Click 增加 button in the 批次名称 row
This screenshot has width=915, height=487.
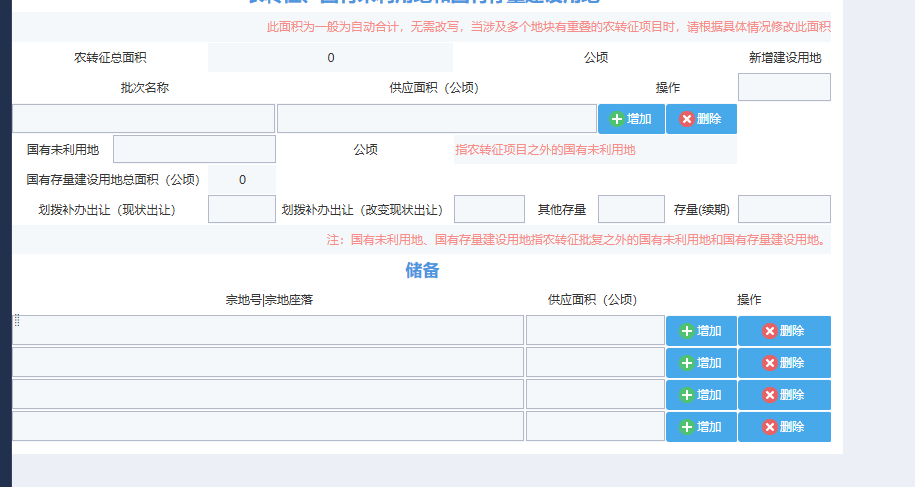631,119
